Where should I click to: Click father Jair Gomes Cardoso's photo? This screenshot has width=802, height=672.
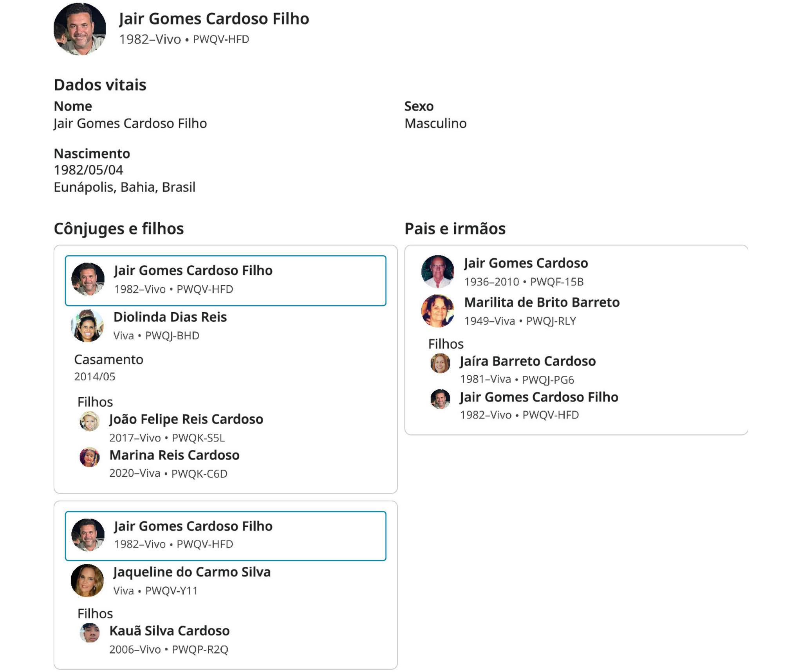tap(437, 271)
